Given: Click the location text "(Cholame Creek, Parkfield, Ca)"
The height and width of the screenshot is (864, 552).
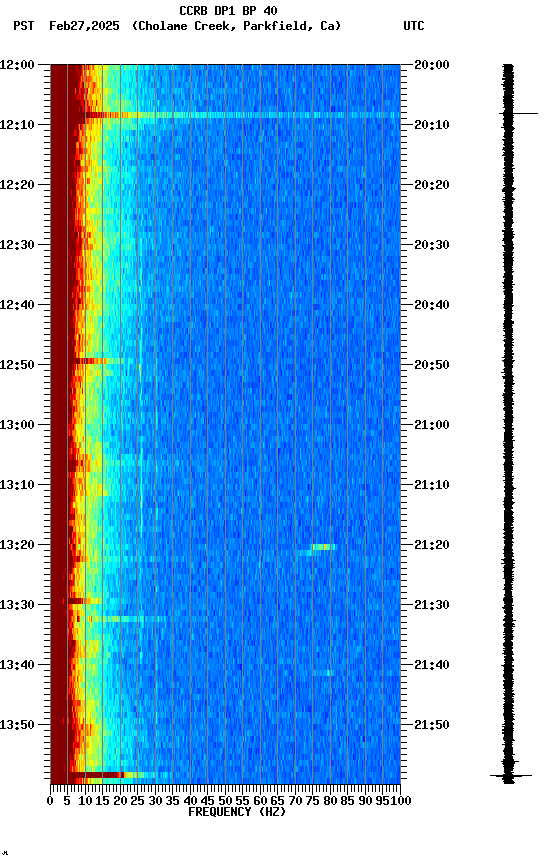Looking at the screenshot, I should [x=236, y=26].
